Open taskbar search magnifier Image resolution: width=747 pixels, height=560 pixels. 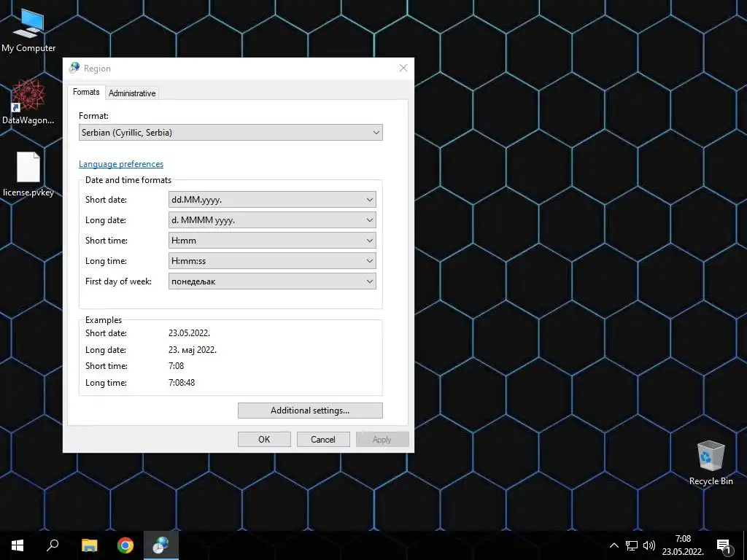53,545
